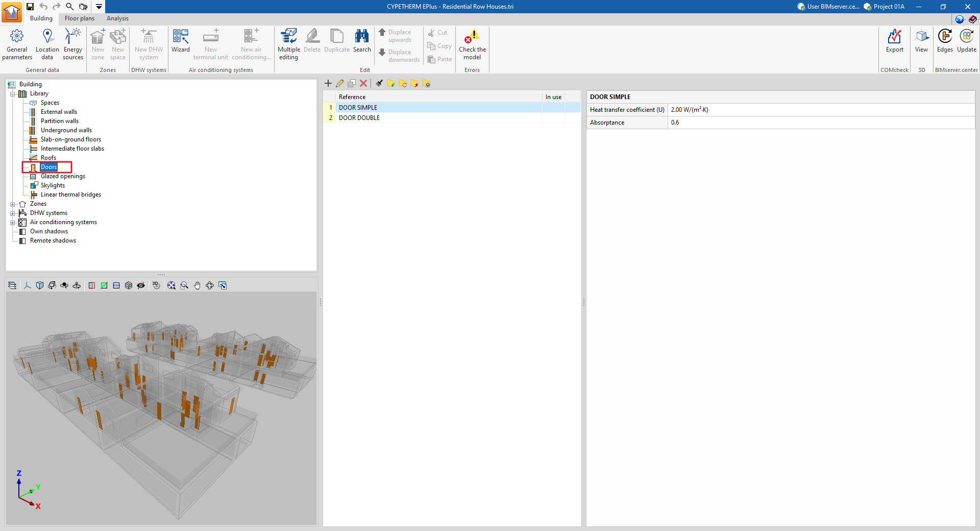Click the Export COMcheck icon

pyautogui.click(x=894, y=41)
